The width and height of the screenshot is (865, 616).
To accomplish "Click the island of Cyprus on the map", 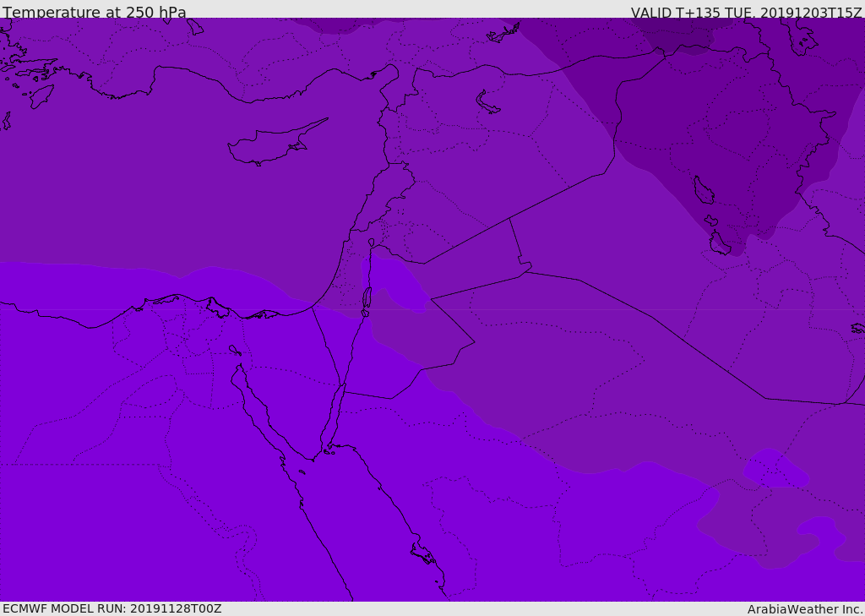I will [276, 144].
